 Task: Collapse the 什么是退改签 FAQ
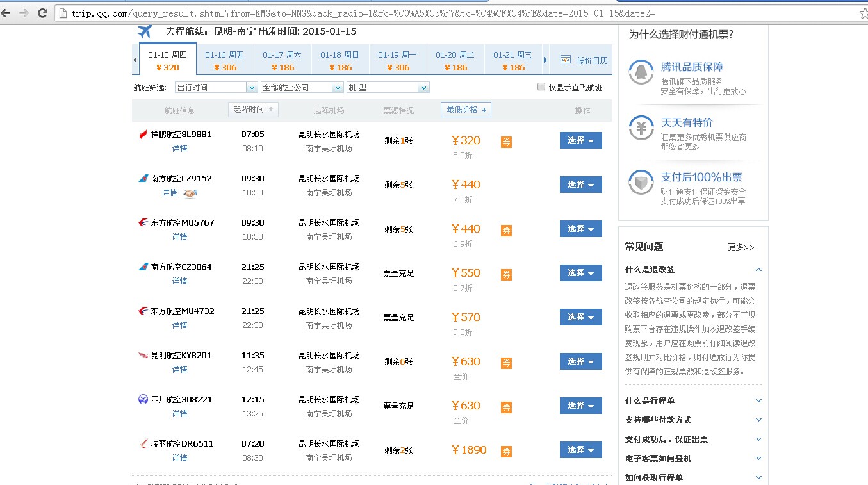[x=758, y=270]
